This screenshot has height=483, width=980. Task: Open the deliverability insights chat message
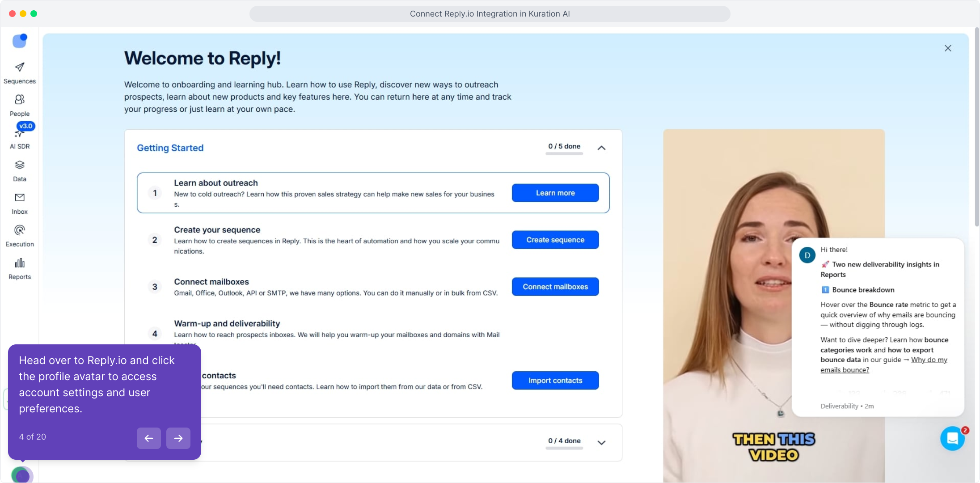[878, 327]
